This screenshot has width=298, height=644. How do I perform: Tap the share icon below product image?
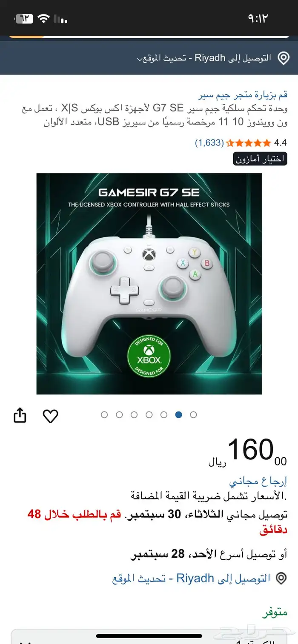[x=20, y=415]
